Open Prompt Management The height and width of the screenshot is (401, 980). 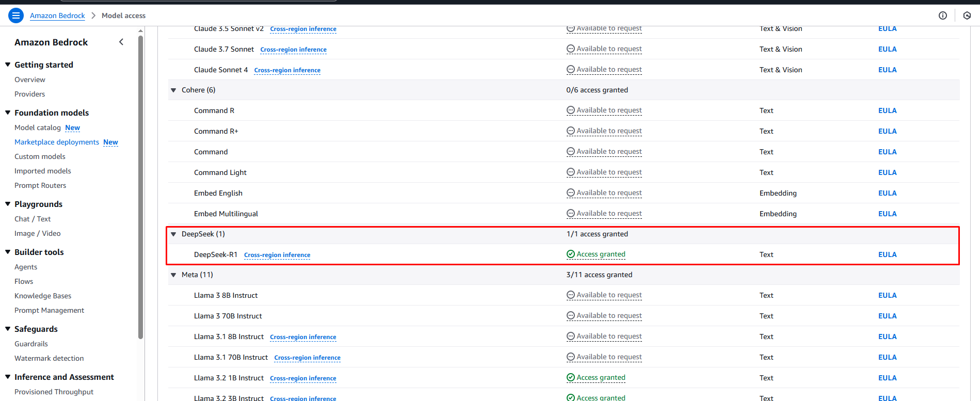[x=49, y=310]
